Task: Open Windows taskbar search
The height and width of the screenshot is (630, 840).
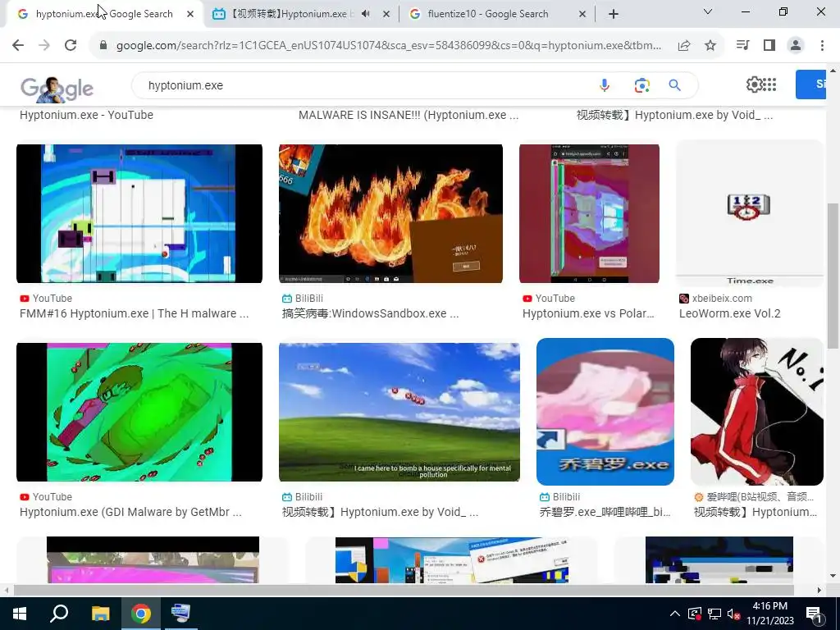Action: click(59, 614)
